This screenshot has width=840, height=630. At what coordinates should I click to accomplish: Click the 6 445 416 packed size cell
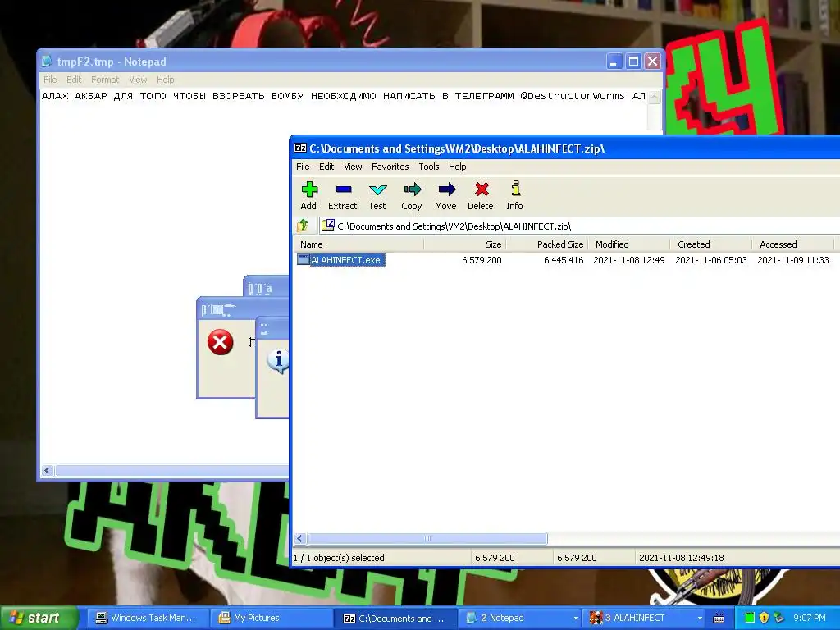pos(564,260)
